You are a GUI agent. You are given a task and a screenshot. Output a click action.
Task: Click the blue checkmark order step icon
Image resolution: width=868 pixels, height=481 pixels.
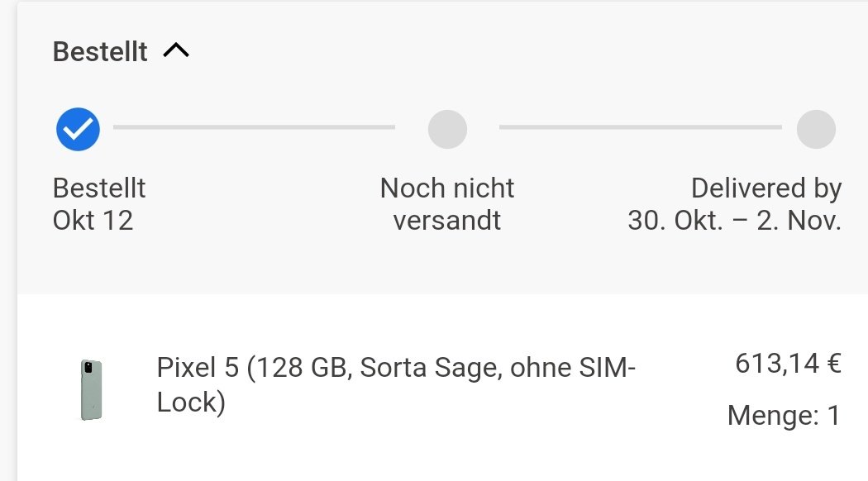click(78, 129)
